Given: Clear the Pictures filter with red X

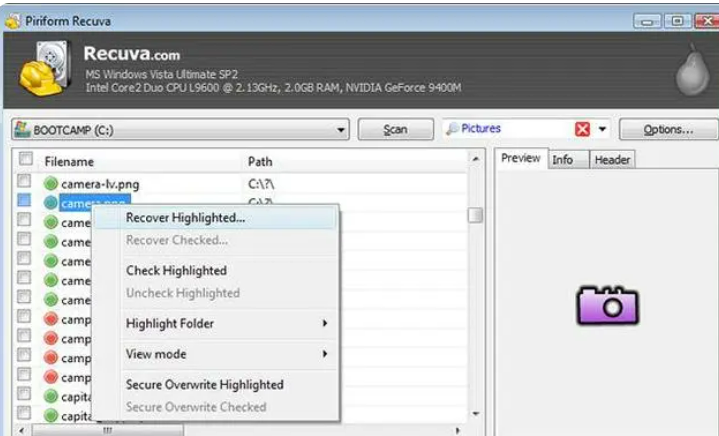Looking at the screenshot, I should 582,129.
